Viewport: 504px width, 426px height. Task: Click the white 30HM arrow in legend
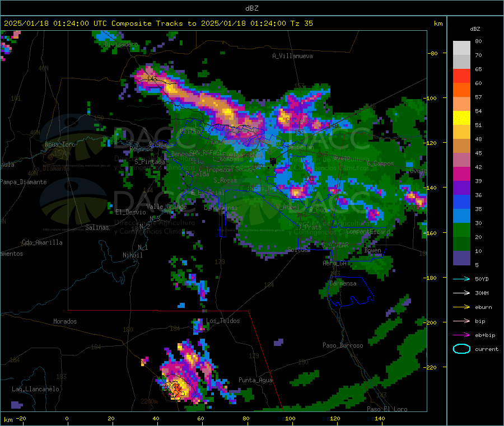(461, 293)
